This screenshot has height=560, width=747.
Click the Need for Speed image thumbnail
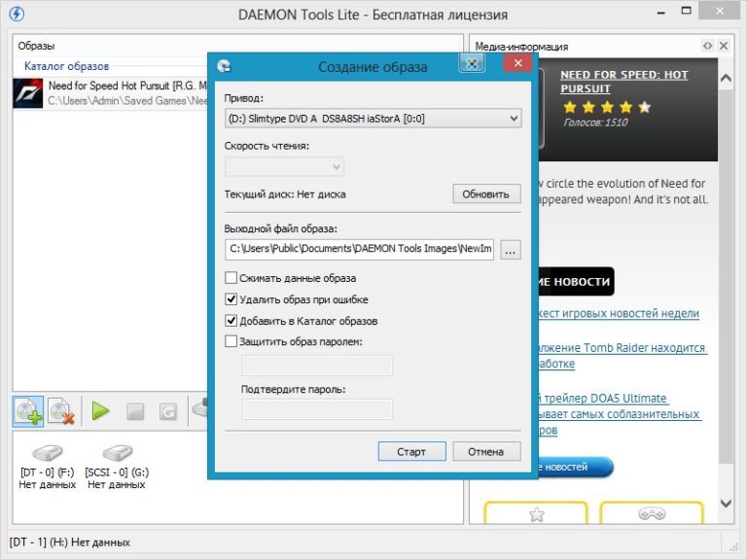tap(27, 93)
